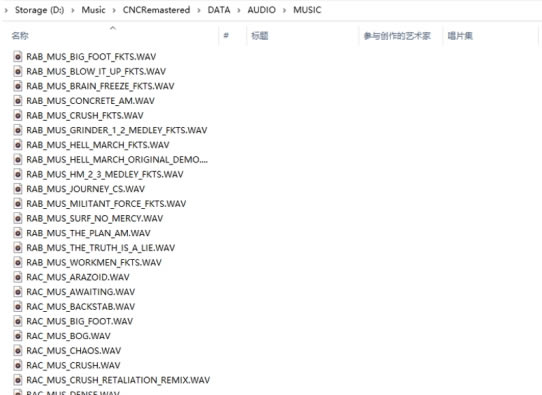Select file name RAC_MUS_BACKSTAB.WAV
Screen dimensions: 542x395
tap(81, 307)
